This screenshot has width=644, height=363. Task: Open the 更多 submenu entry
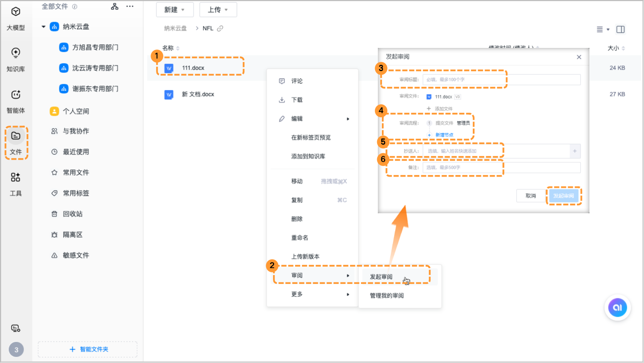(297, 294)
